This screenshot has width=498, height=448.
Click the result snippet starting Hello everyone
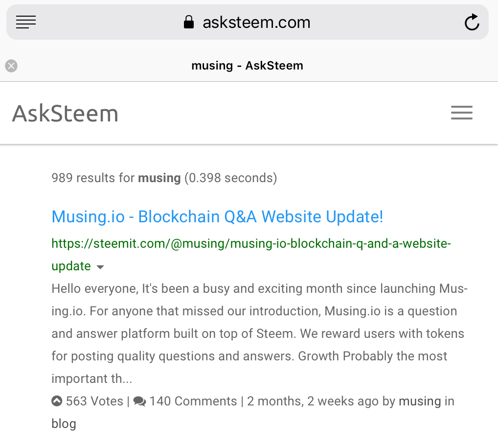[259, 333]
